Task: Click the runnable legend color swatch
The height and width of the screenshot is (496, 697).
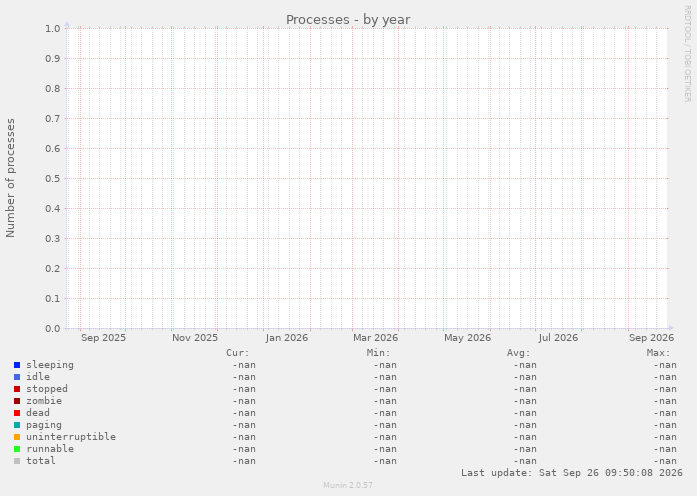Action: click(x=17, y=449)
